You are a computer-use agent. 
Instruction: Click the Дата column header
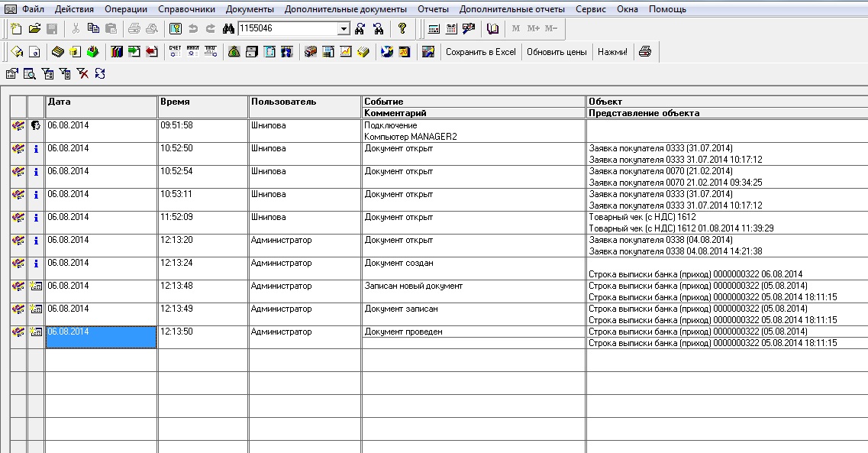click(102, 107)
